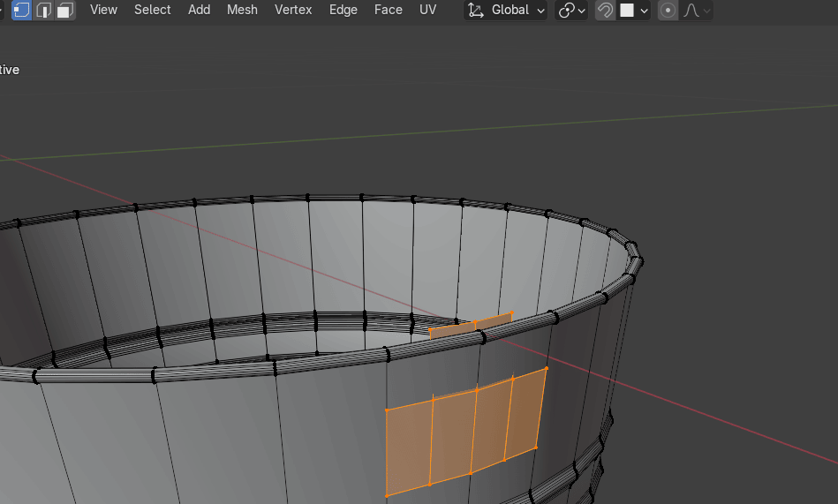Open the pivot point dropdown
Screen dimensions: 838x504
click(572, 11)
